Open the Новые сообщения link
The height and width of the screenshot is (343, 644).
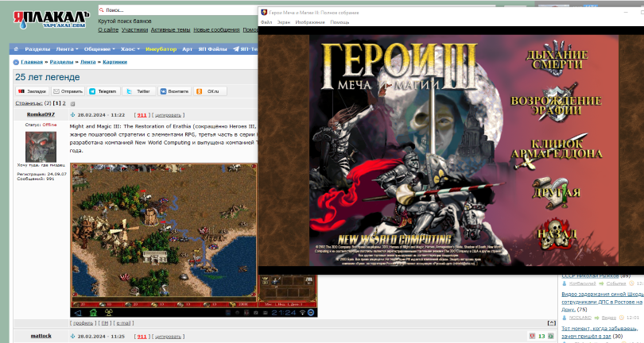point(216,30)
